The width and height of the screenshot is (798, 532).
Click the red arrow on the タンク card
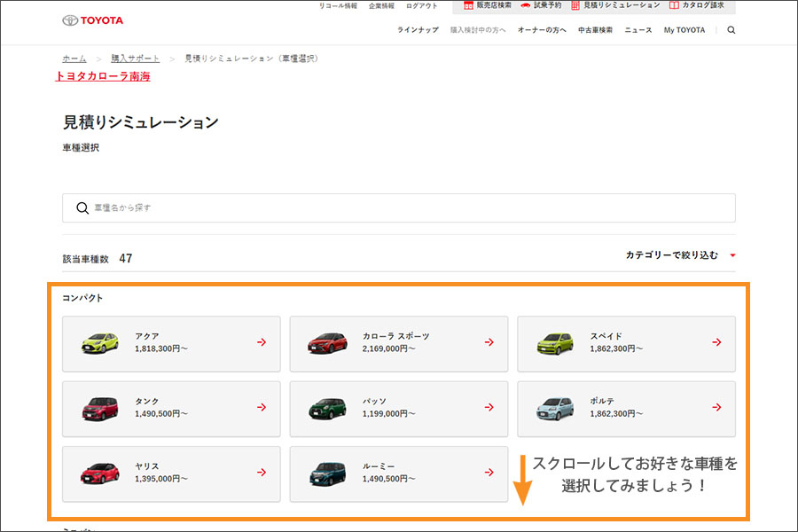(262, 407)
